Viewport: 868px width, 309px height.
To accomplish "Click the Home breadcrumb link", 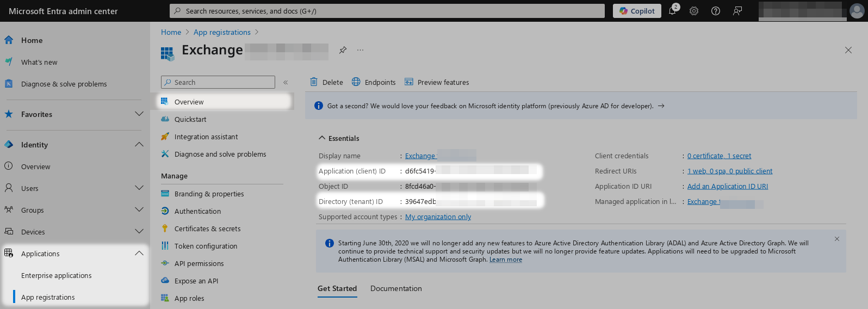I will [171, 32].
